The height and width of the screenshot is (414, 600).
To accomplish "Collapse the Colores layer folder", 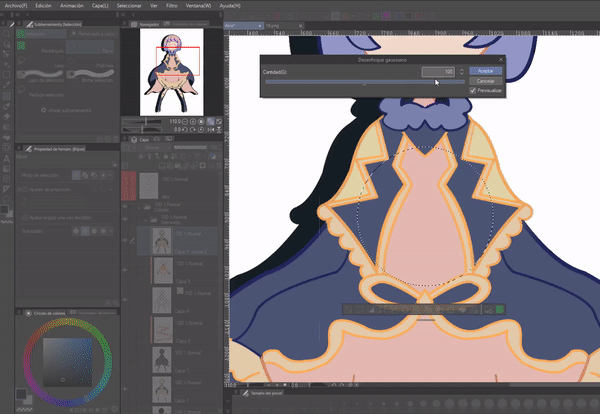I will [139, 207].
